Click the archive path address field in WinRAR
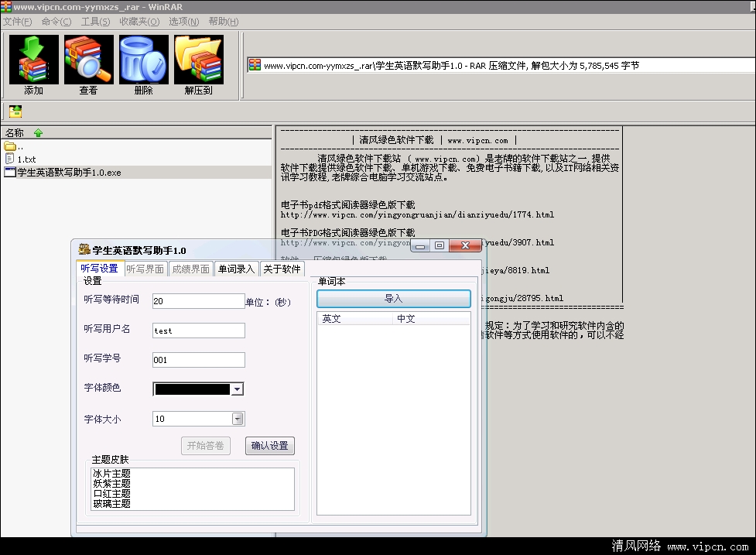The width and height of the screenshot is (756, 555). [501, 65]
